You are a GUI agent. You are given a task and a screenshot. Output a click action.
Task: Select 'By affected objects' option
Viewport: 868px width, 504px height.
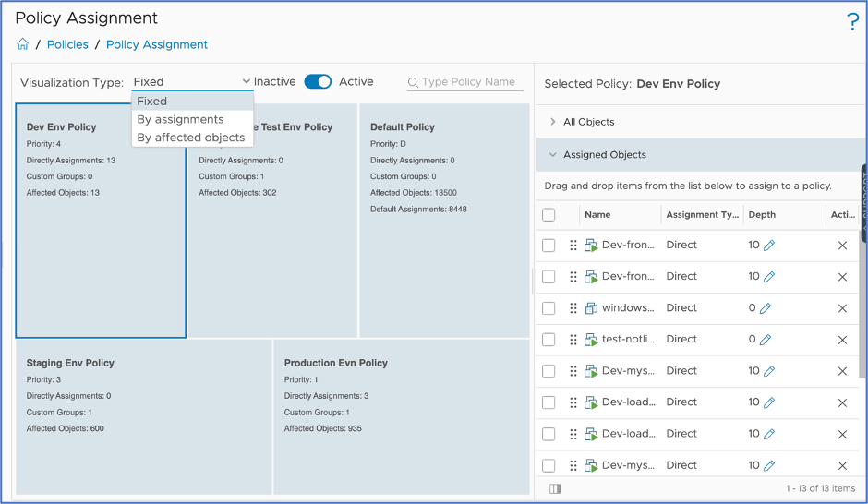pos(191,138)
